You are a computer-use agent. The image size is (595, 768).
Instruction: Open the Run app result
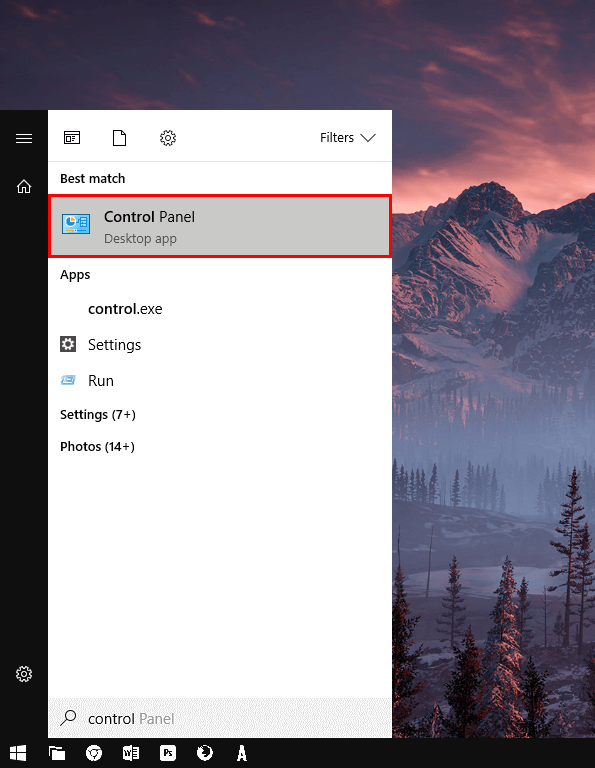[220, 381]
